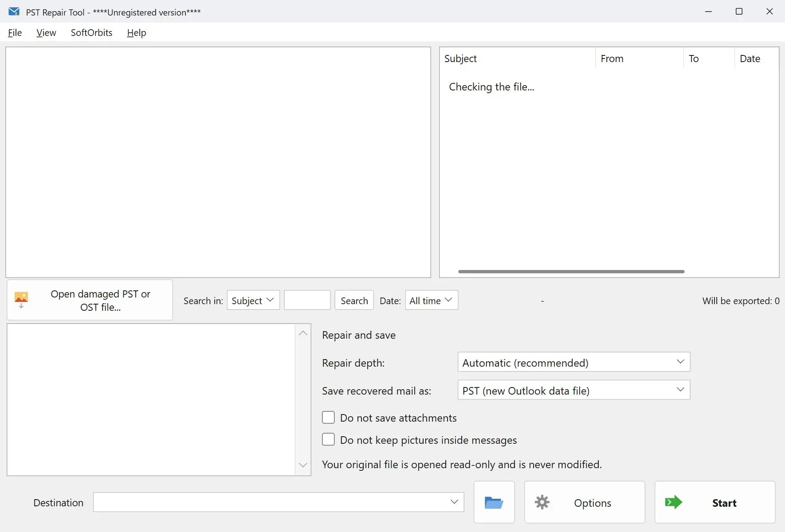Viewport: 785px width, 532px height.
Task: Maximize the PST Repair Tool window
Action: [739, 12]
